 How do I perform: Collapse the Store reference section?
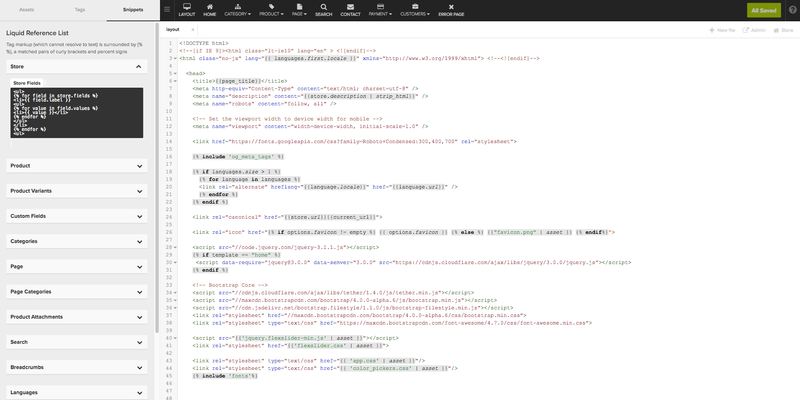77,66
